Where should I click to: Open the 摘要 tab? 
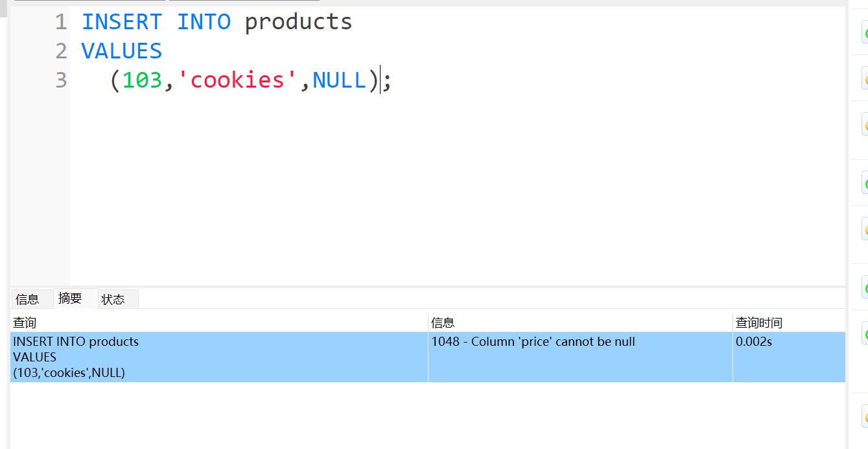(70, 298)
